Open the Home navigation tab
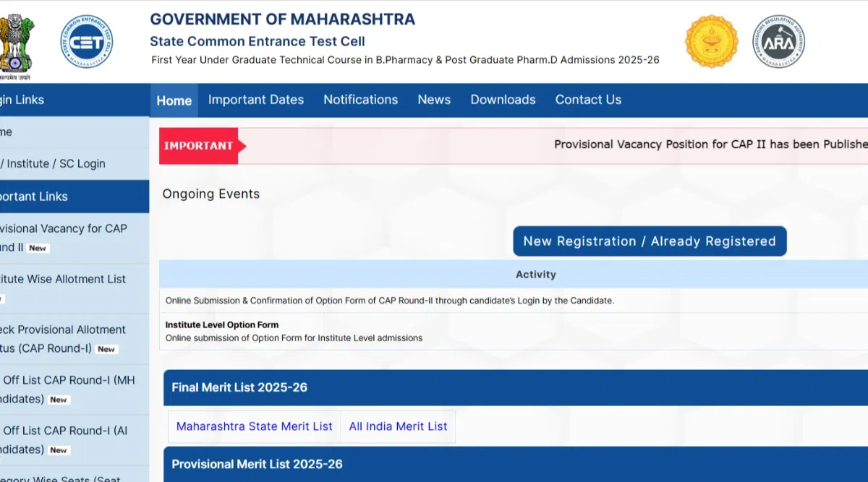Image resolution: width=868 pixels, height=482 pixels. [x=174, y=100]
